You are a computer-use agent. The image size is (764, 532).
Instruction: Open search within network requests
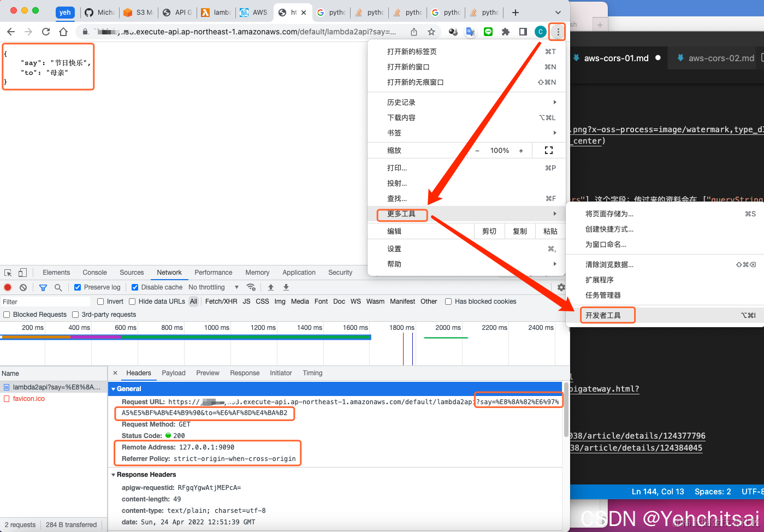click(x=57, y=287)
